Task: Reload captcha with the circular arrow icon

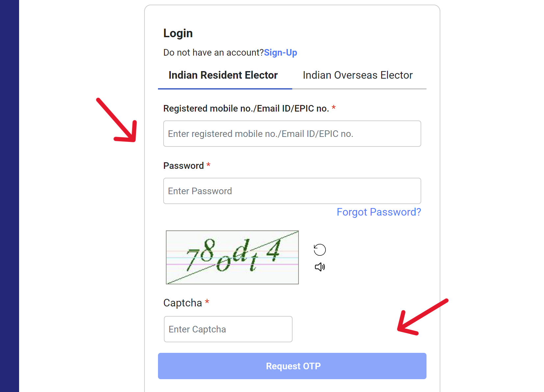Action: 320,249
